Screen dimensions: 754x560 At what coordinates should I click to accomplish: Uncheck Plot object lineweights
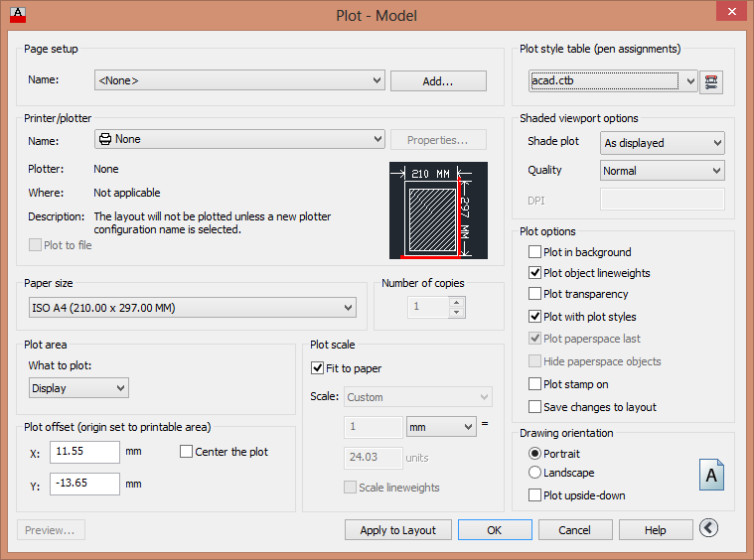(534, 273)
